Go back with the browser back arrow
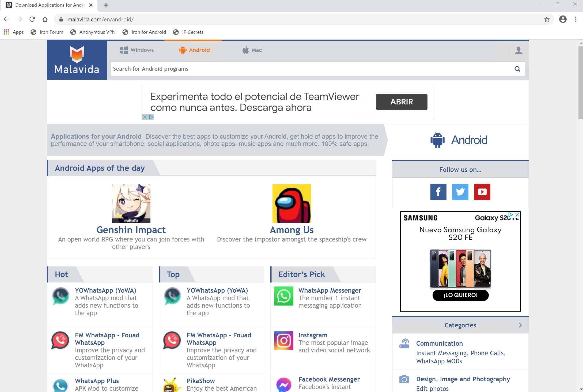Viewport: 583px width, 392px height. (6, 19)
